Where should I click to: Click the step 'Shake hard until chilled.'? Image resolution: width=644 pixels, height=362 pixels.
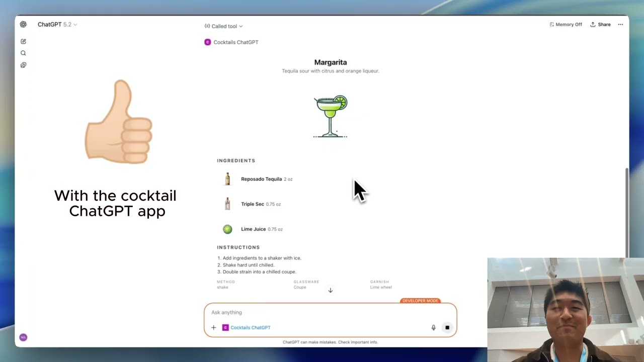point(249,265)
